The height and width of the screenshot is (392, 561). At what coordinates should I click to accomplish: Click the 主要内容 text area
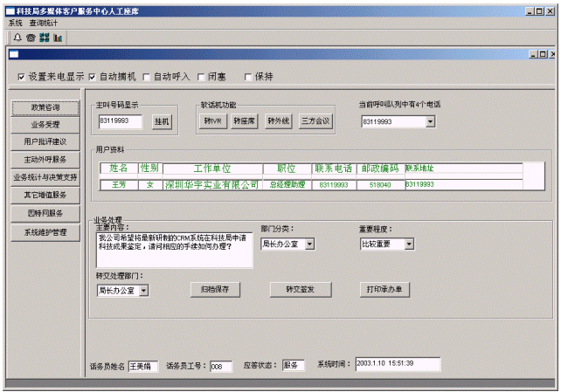(174, 249)
